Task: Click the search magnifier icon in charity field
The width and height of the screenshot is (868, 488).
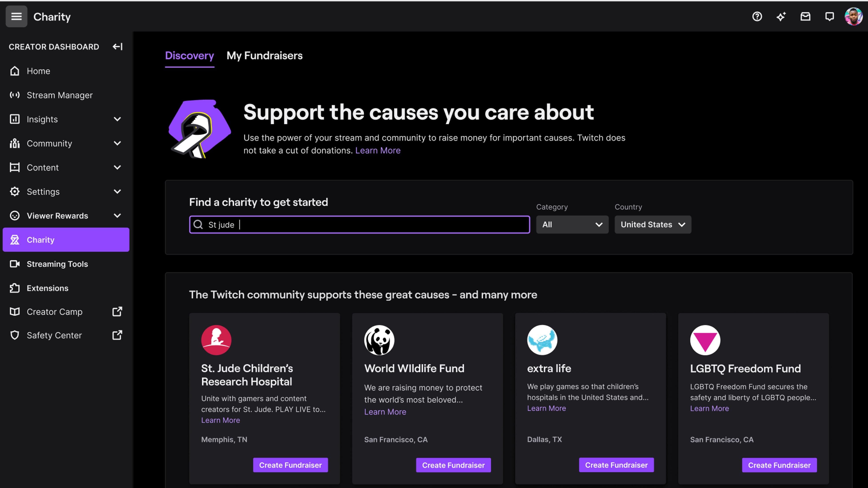Action: tap(198, 225)
